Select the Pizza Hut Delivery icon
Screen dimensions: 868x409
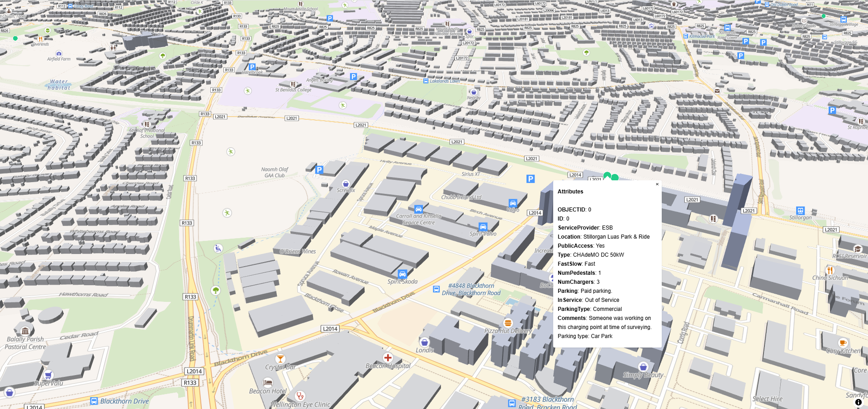[x=508, y=323]
